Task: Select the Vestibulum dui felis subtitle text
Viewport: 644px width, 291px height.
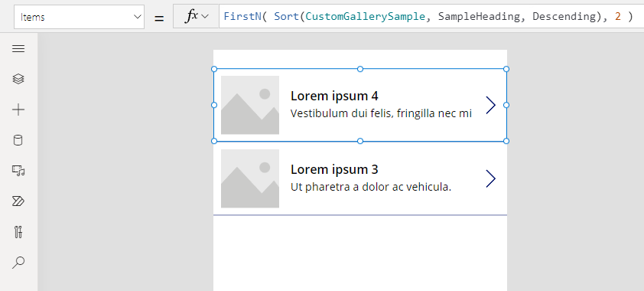Action: pyautogui.click(x=381, y=113)
